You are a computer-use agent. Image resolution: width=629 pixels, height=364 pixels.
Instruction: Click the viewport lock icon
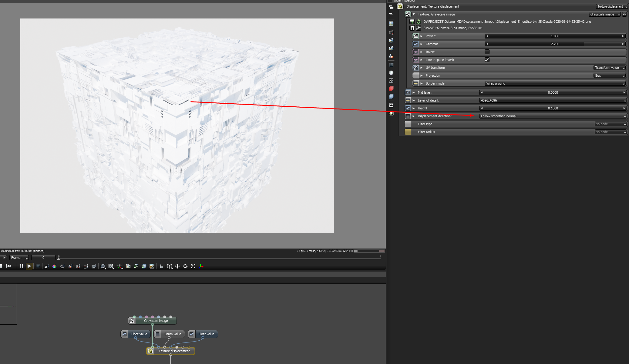[x=161, y=266]
